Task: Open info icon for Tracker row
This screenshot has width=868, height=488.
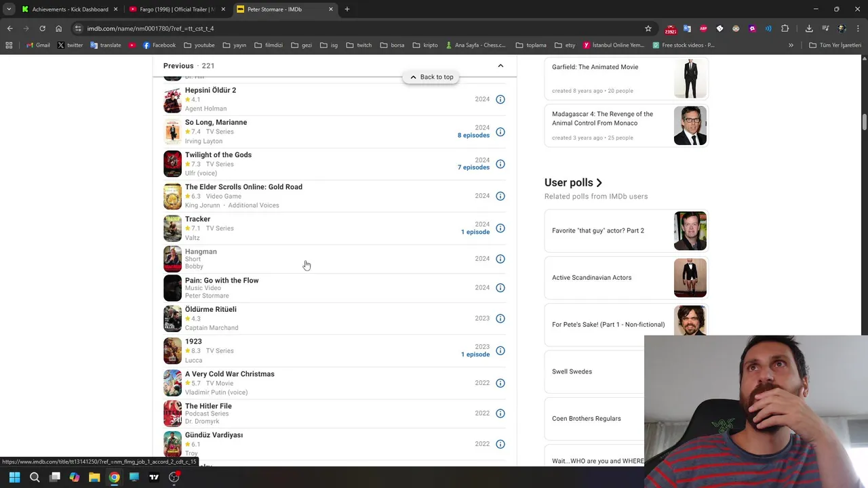Action: (500, 228)
